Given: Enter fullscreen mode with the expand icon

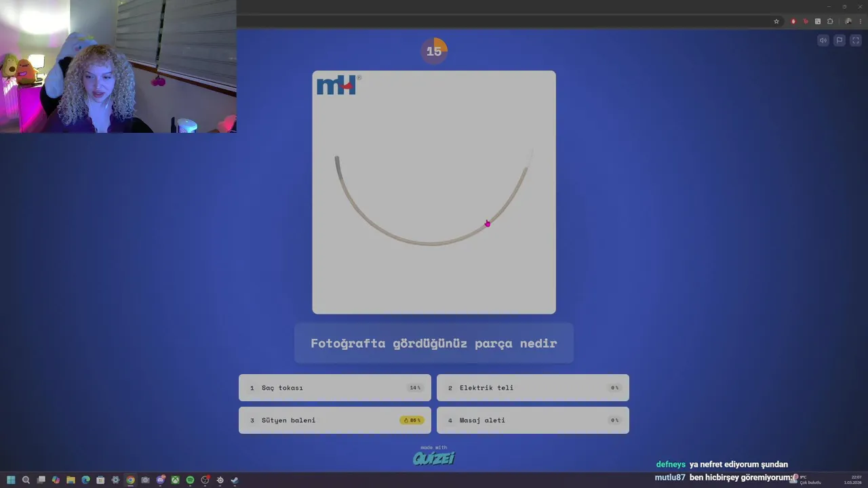Looking at the screenshot, I should 854,41.
